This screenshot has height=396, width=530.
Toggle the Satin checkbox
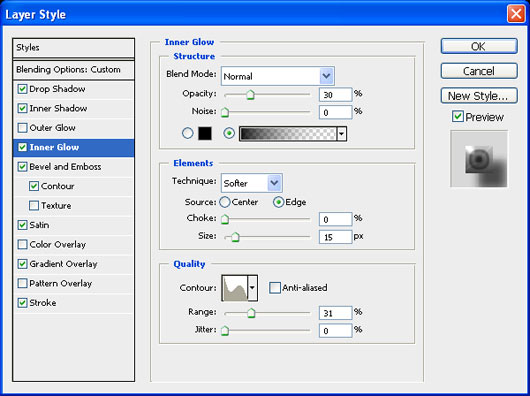[22, 225]
